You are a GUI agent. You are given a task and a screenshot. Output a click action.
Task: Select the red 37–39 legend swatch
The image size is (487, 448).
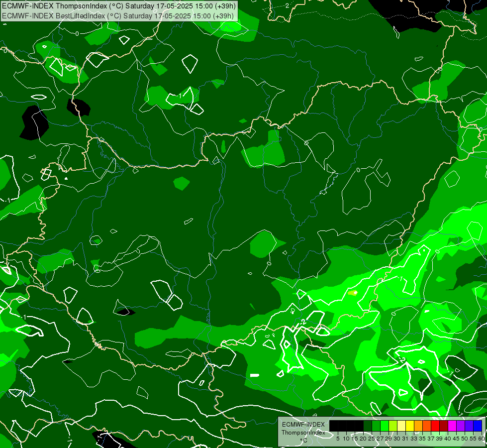(435, 426)
